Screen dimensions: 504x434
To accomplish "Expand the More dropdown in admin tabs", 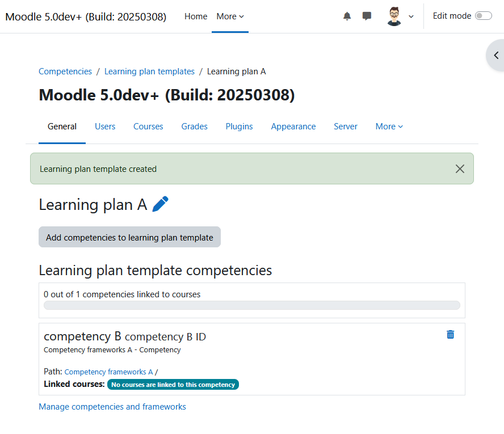I will [x=389, y=127].
